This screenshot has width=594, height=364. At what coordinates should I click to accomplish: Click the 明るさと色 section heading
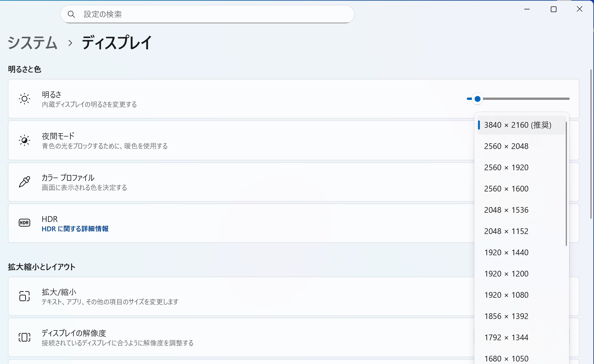[24, 69]
